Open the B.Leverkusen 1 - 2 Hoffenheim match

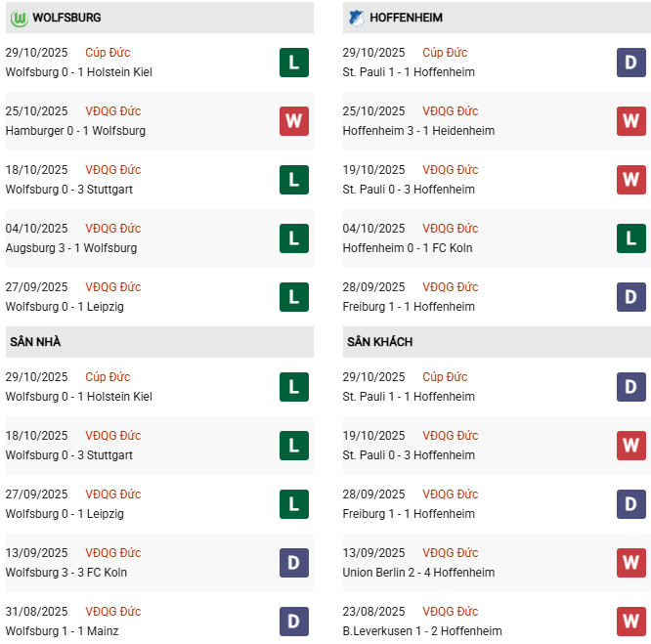(422, 631)
